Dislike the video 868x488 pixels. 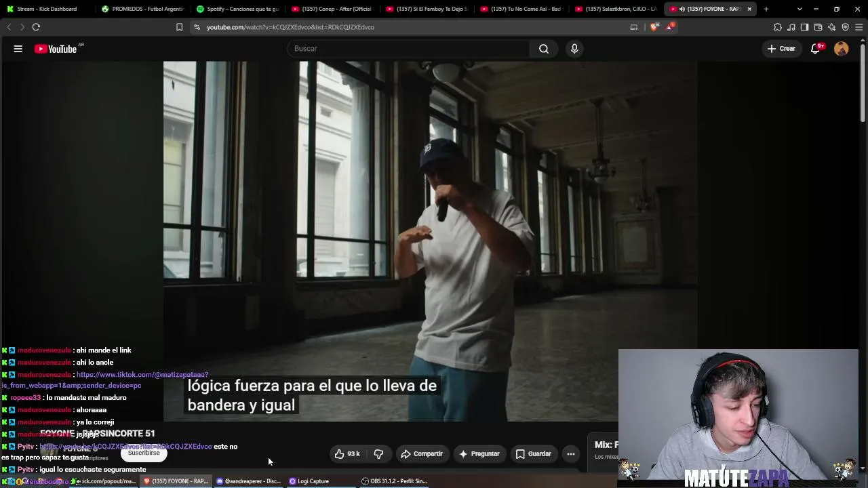pos(378,454)
